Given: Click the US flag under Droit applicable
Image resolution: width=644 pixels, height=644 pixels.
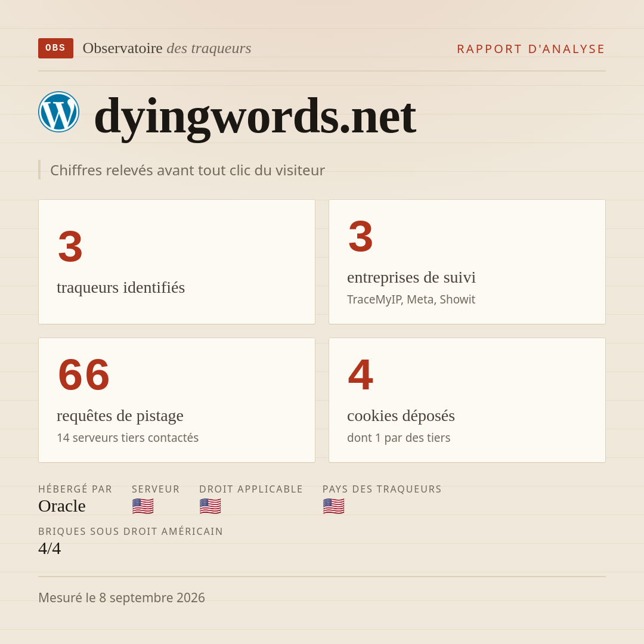Looking at the screenshot, I should tap(210, 506).
